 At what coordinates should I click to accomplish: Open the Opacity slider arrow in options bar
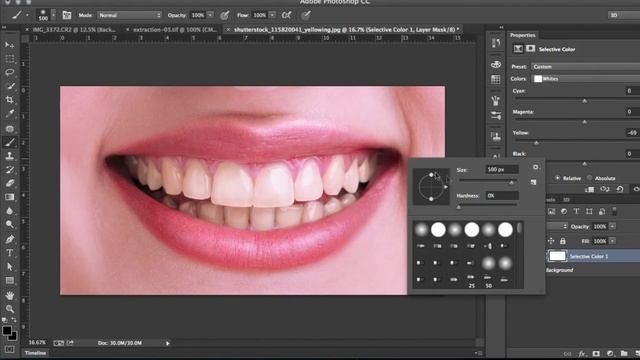tap(210, 15)
